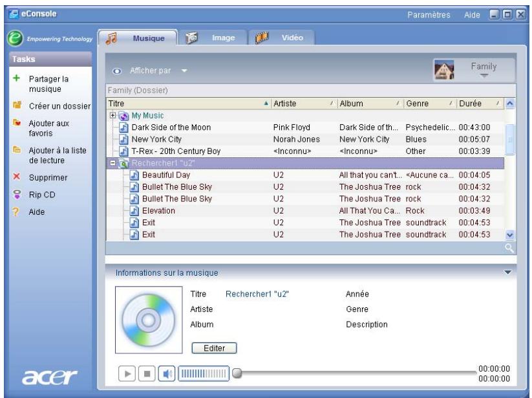The width and height of the screenshot is (532, 398).
Task: Select the Pink Floyd artist cell
Action: coord(292,127)
